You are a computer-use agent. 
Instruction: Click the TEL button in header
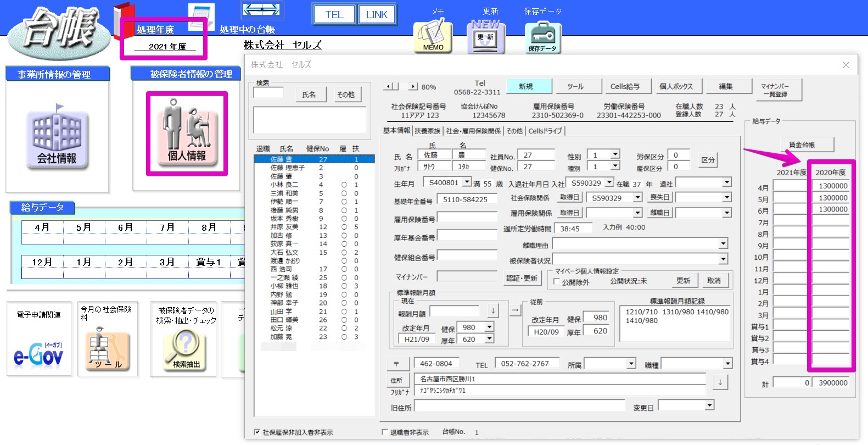coord(334,15)
